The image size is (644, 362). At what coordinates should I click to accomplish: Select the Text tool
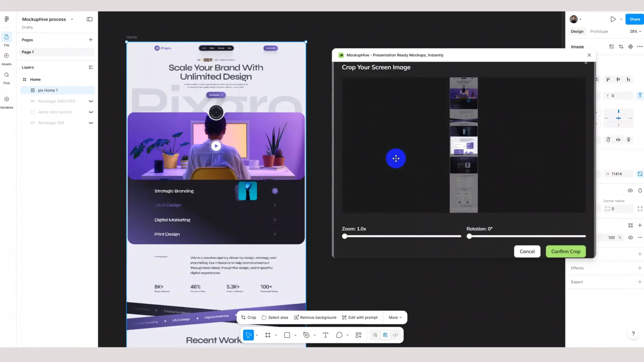click(325, 335)
